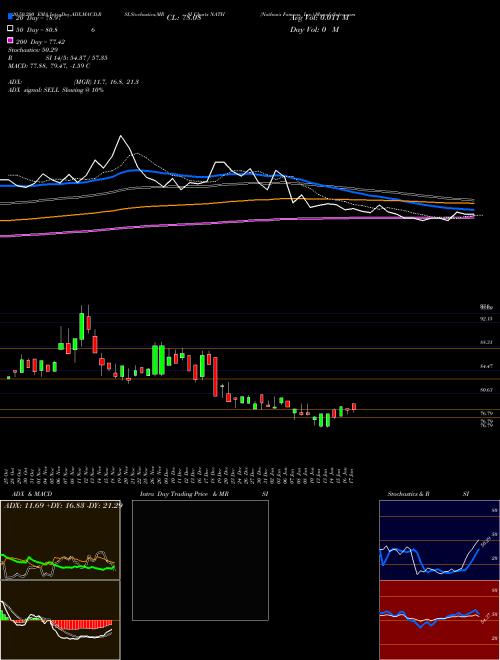The width and height of the screenshot is (500, 660).
Task: Click the 'Stochastics & R' panel heading
Action: (408, 494)
